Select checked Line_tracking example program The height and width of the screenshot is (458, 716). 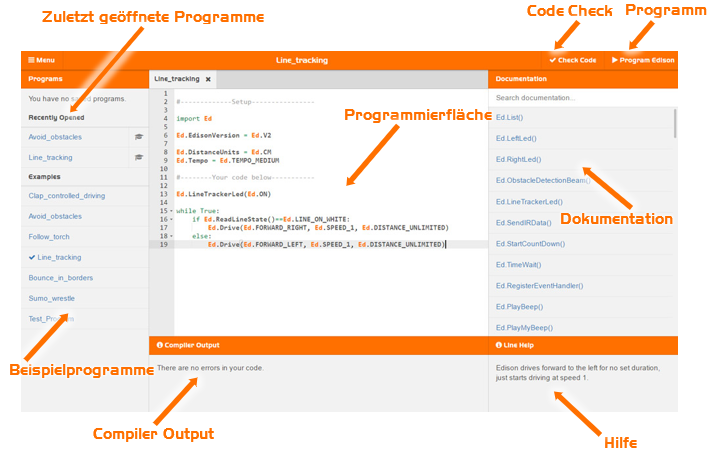(x=58, y=257)
